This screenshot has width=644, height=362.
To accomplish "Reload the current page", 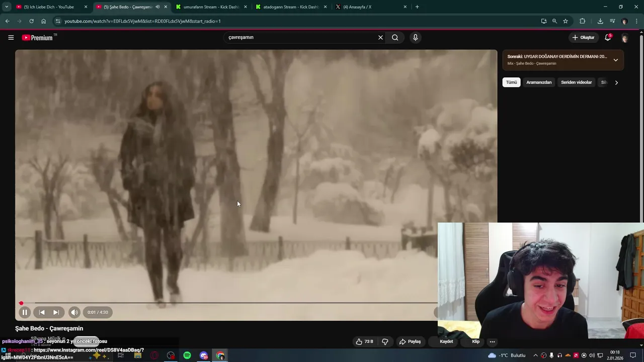I will (x=31, y=21).
